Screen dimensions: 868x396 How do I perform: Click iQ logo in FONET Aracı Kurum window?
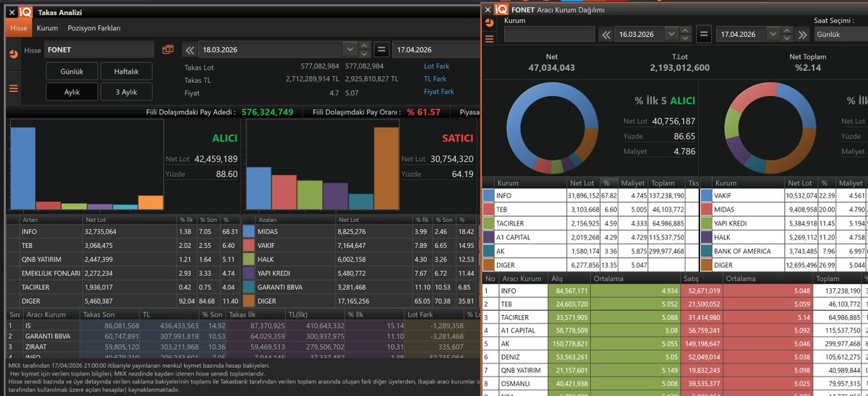point(501,9)
